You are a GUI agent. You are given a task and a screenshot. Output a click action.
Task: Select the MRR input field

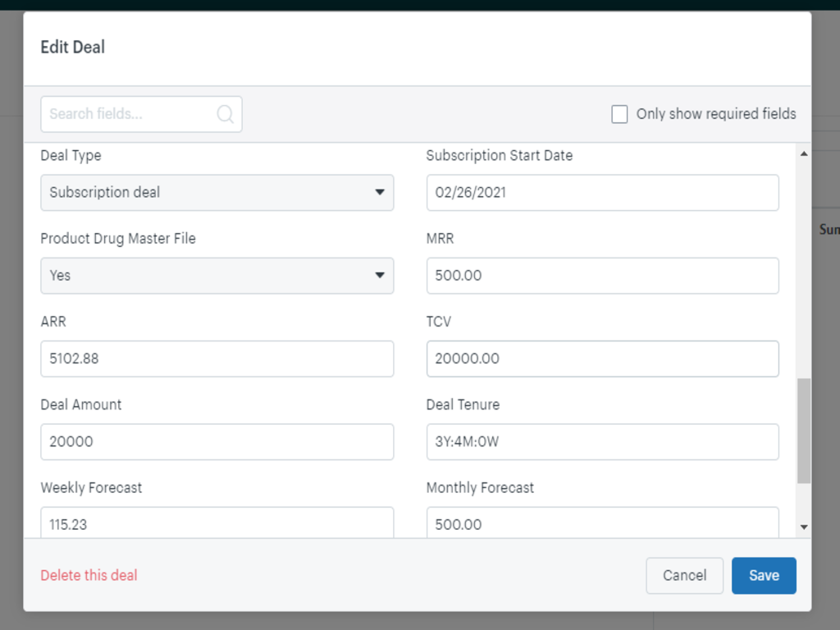pyautogui.click(x=602, y=276)
